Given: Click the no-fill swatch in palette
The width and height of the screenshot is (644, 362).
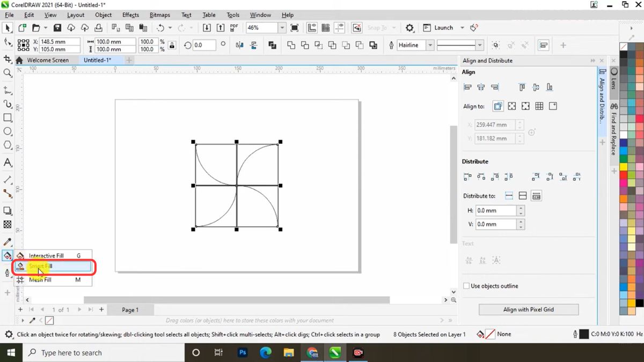Looking at the screenshot, I should click(x=624, y=47).
